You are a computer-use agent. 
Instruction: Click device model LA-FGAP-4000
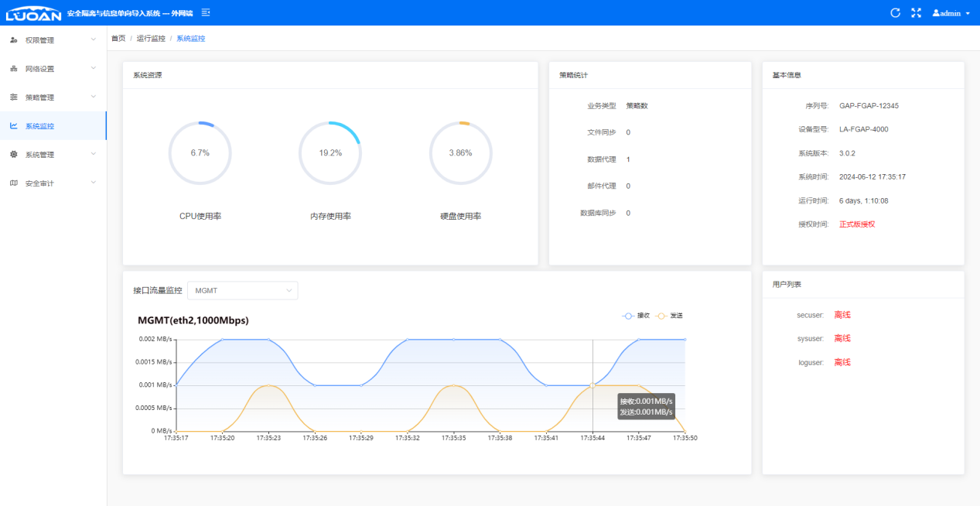coord(864,129)
